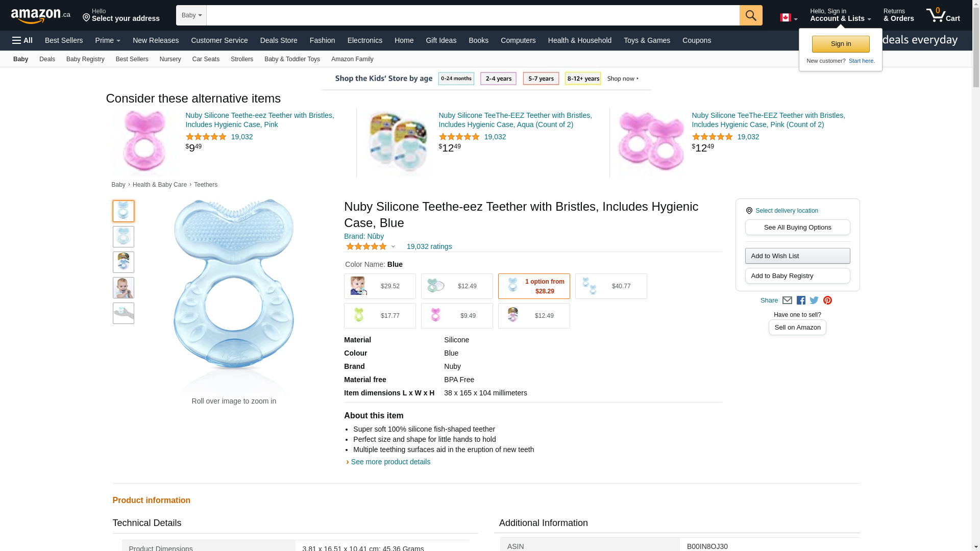The width and height of the screenshot is (980, 551).
Task: Choose the $17.77 green colour option
Action: (x=380, y=316)
